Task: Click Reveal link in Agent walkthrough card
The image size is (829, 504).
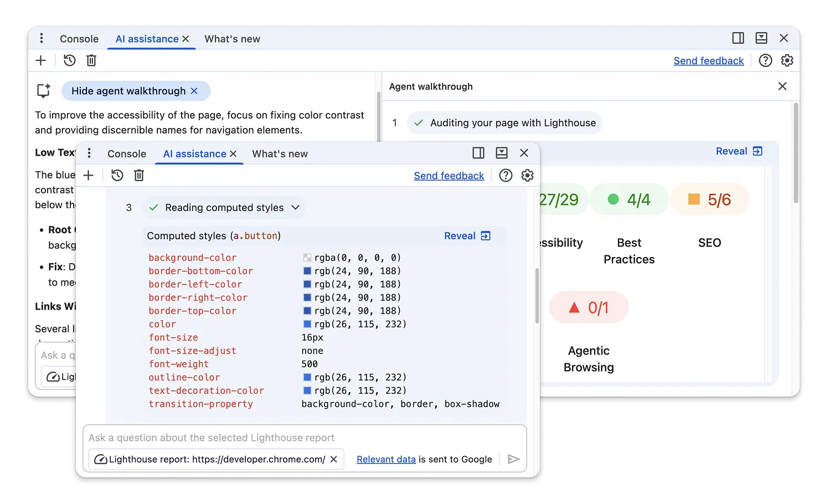Action: pyautogui.click(x=739, y=151)
